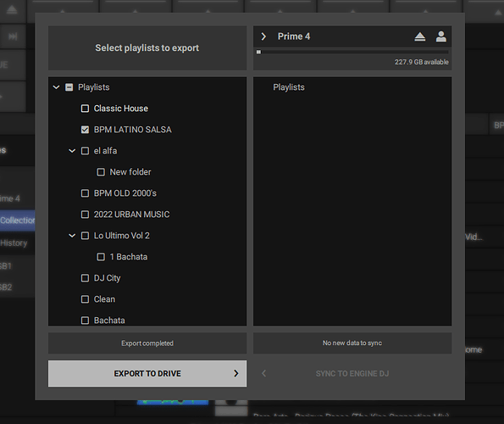Image resolution: width=504 pixels, height=424 pixels.
Task: Check the Bachata playlist checkbox
Action: point(85,321)
